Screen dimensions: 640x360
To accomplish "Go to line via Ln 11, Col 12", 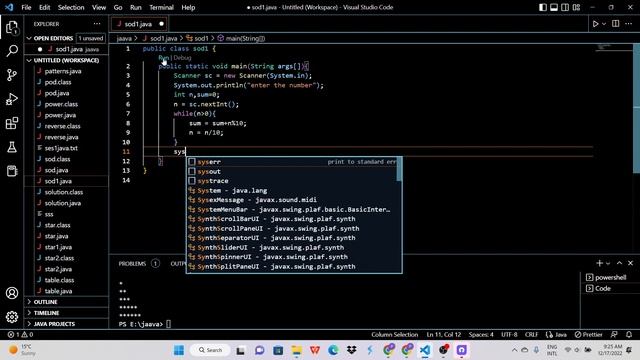I will pyautogui.click(x=444, y=334).
